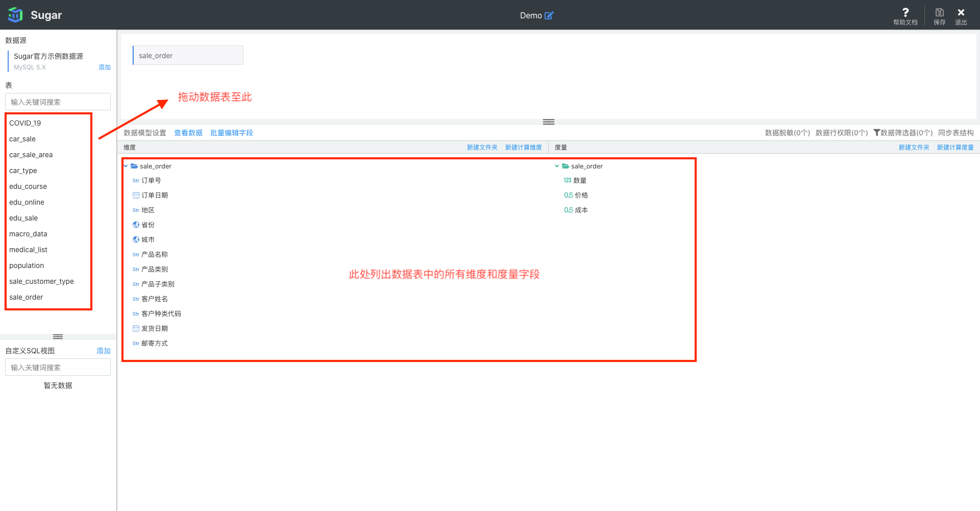Click the globe icon next to 省份

[136, 225]
